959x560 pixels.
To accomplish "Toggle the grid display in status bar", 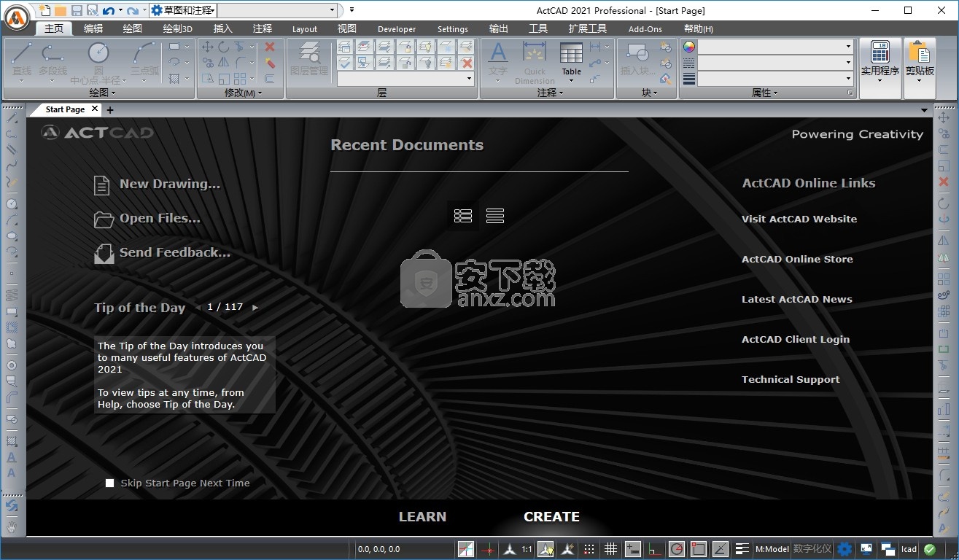I will [x=610, y=549].
